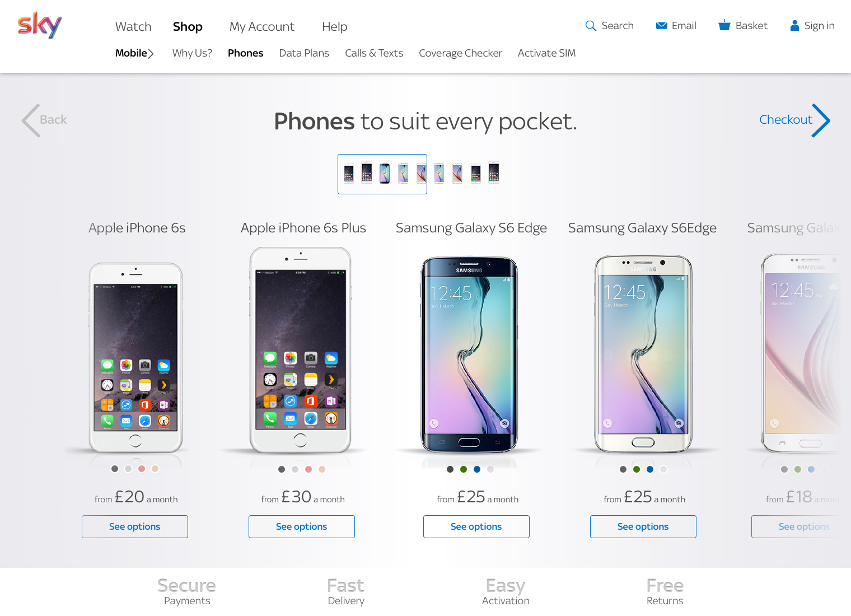See options for Apple iPhone 6s

click(x=135, y=526)
